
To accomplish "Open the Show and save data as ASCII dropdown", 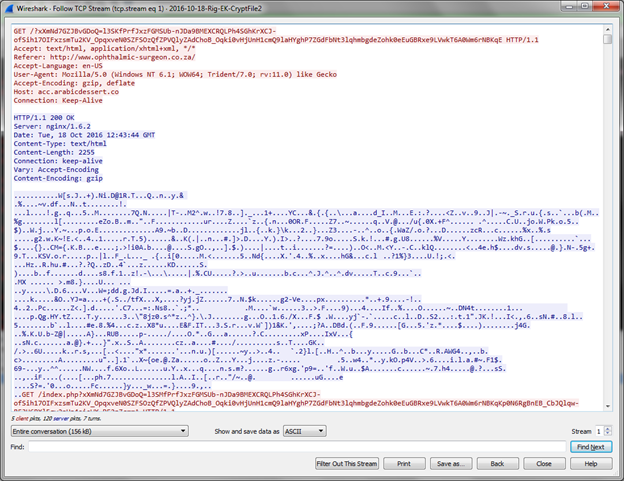I will click(304, 431).
